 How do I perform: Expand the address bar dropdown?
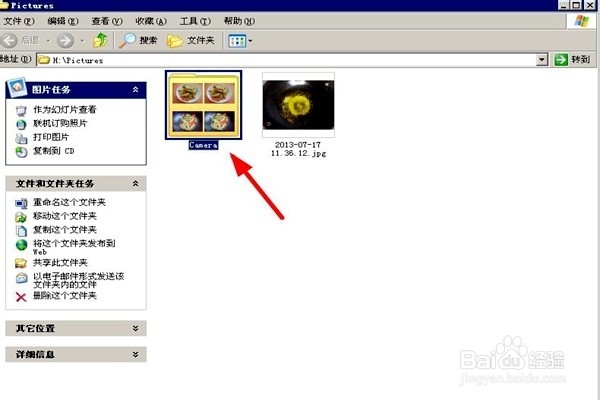[x=541, y=60]
